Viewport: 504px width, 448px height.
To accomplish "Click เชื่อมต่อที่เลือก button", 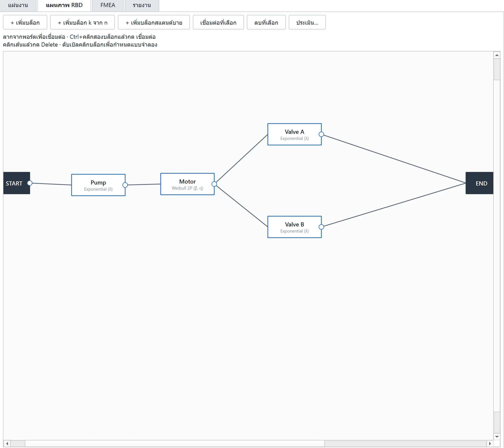I will click(218, 22).
